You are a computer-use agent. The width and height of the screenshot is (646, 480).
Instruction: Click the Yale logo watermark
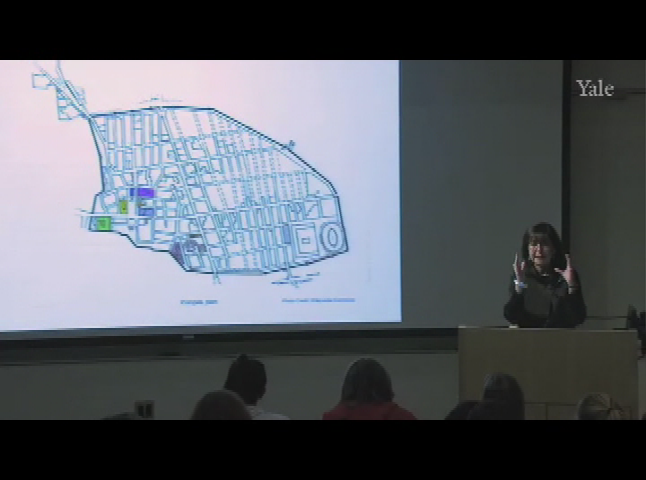click(594, 88)
